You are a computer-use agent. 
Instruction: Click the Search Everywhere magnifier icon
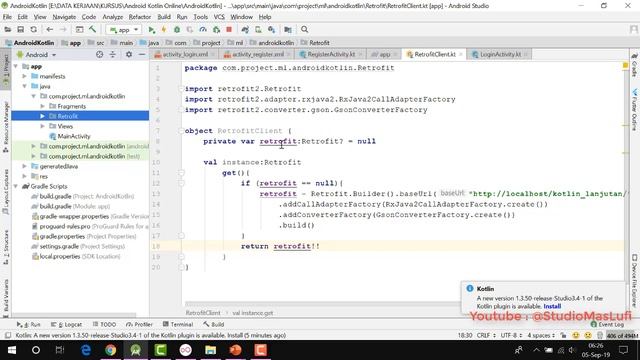304,29
